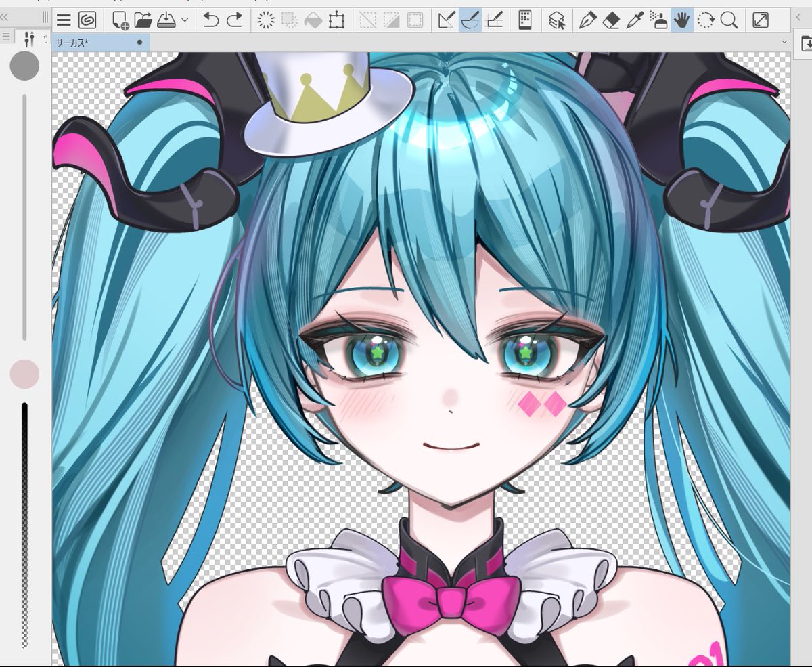Adjust the upper vertical brush size slider
This screenshot has width=812, height=667.
click(25, 217)
